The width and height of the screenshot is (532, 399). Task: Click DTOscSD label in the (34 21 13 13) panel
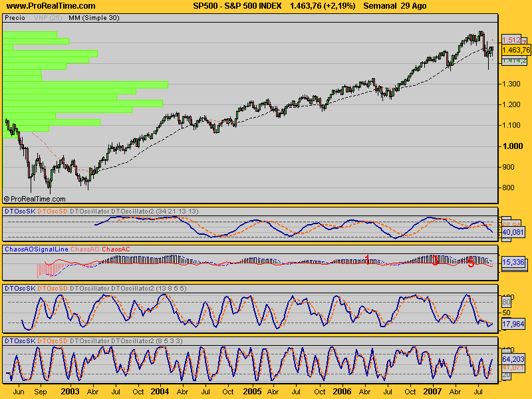tap(53, 211)
